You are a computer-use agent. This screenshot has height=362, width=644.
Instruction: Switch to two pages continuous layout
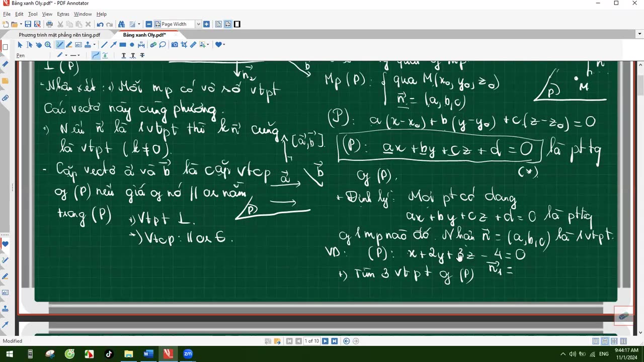pos(614,341)
